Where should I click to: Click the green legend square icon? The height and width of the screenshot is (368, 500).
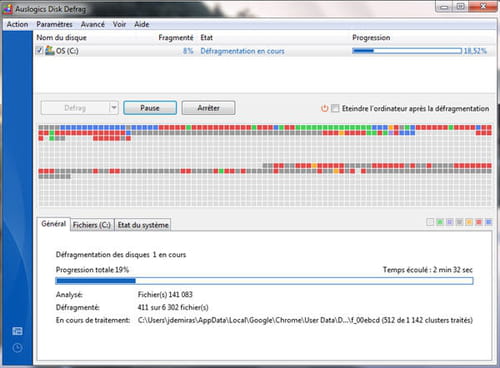[440, 222]
